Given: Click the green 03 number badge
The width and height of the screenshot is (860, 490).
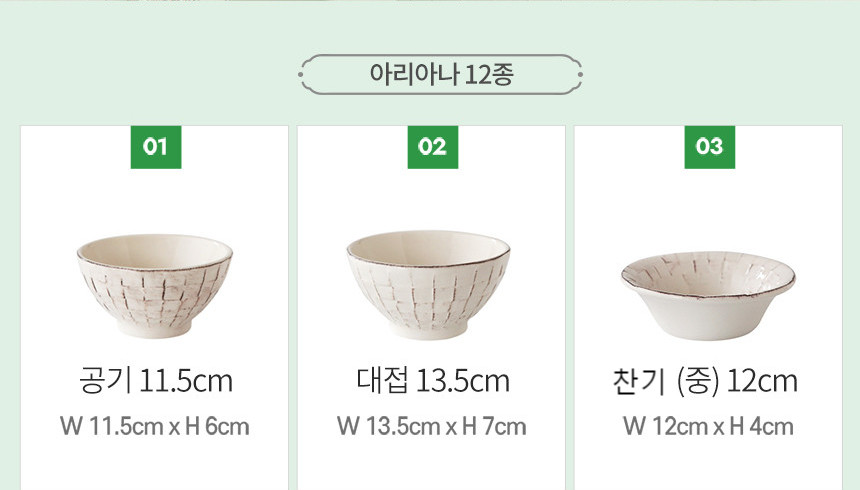Looking at the screenshot, I should (709, 147).
